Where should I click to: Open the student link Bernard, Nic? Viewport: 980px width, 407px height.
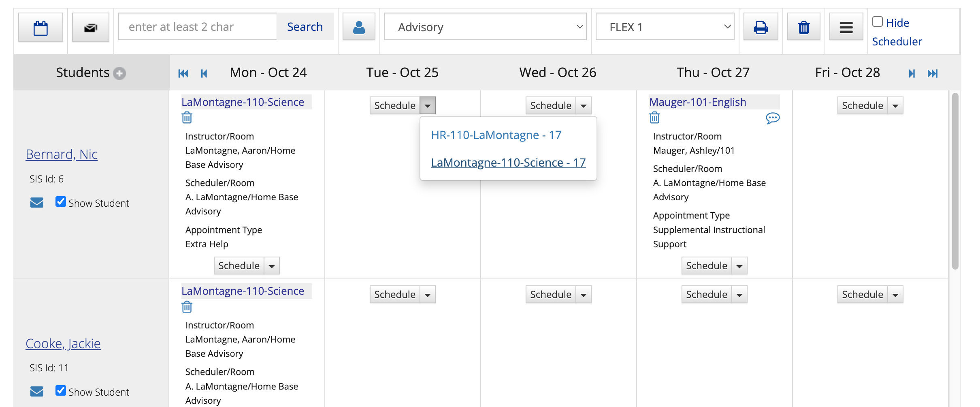(x=62, y=154)
